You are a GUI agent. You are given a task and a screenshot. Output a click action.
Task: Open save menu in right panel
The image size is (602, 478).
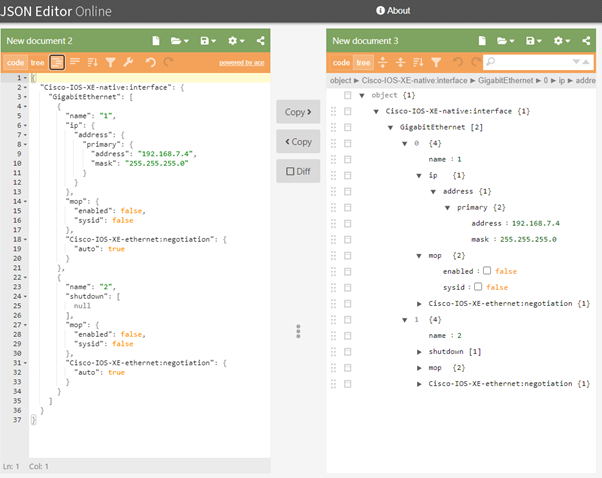pyautogui.click(x=534, y=41)
